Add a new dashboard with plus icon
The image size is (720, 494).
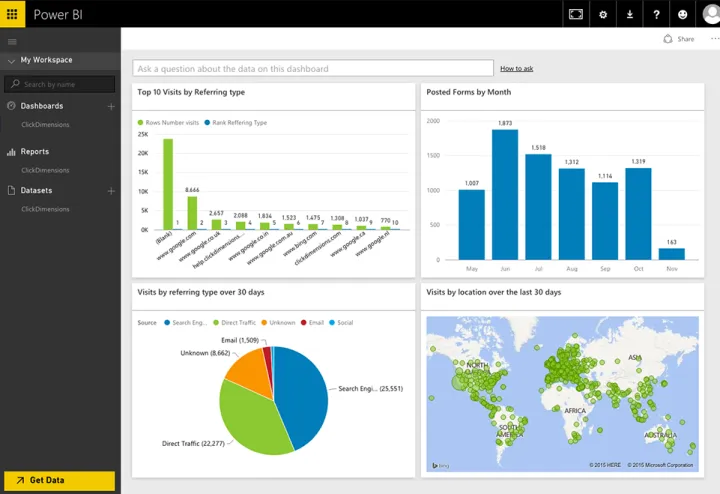tap(111, 106)
